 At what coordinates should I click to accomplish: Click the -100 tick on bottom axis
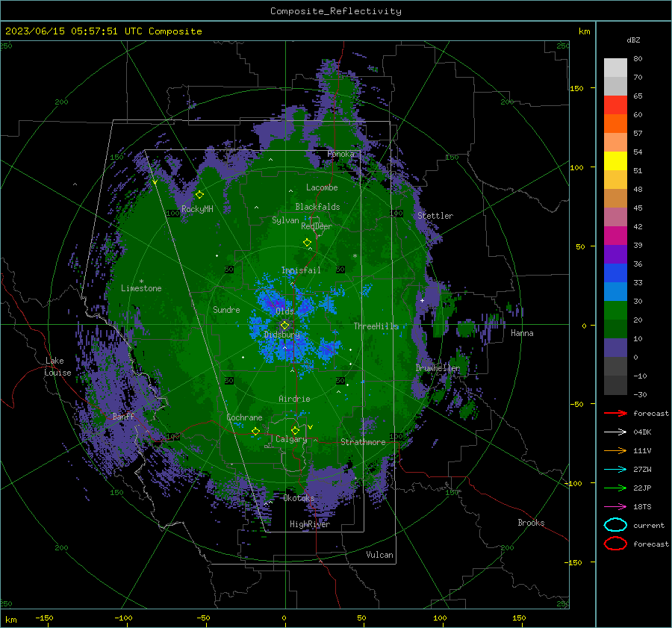click(123, 618)
